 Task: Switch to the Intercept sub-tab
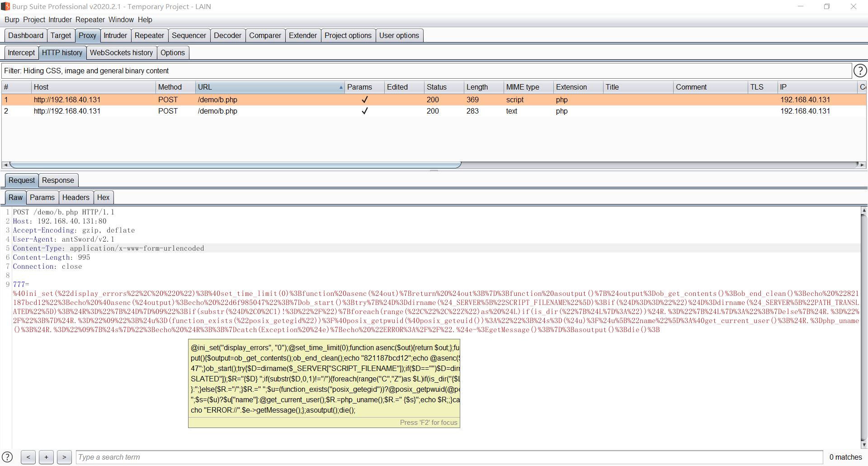pos(21,52)
